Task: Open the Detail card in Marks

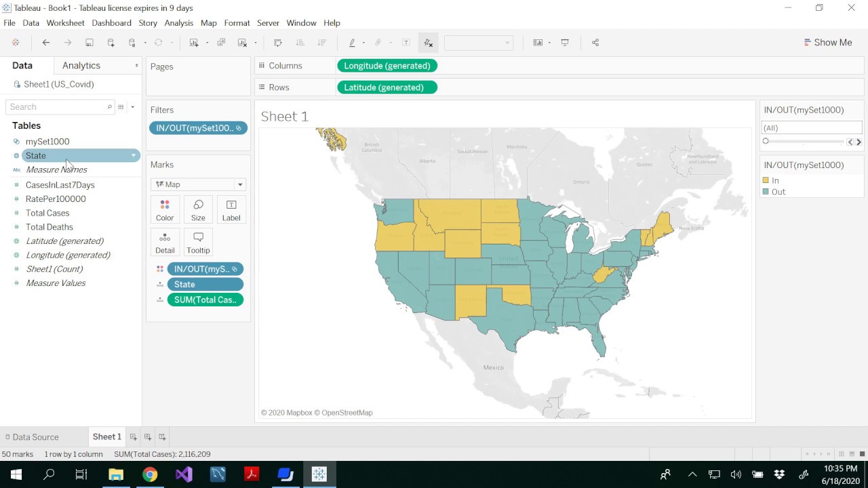Action: [x=165, y=242]
